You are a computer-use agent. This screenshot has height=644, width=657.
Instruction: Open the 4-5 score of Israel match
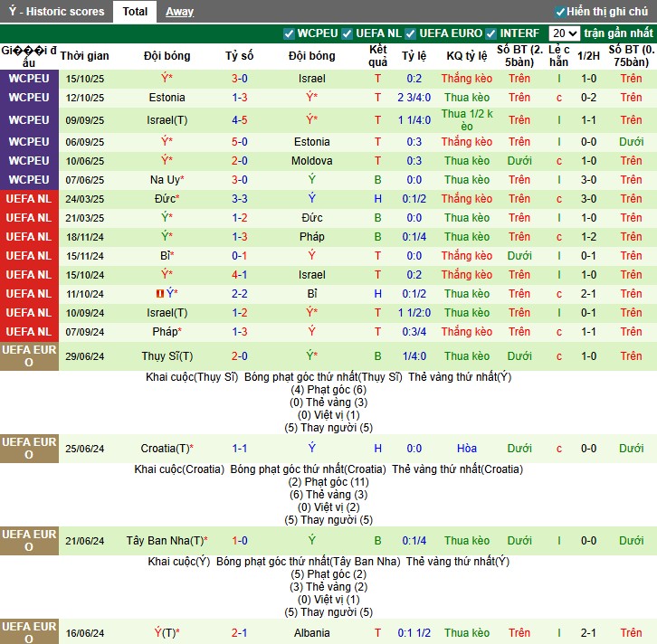click(x=239, y=119)
